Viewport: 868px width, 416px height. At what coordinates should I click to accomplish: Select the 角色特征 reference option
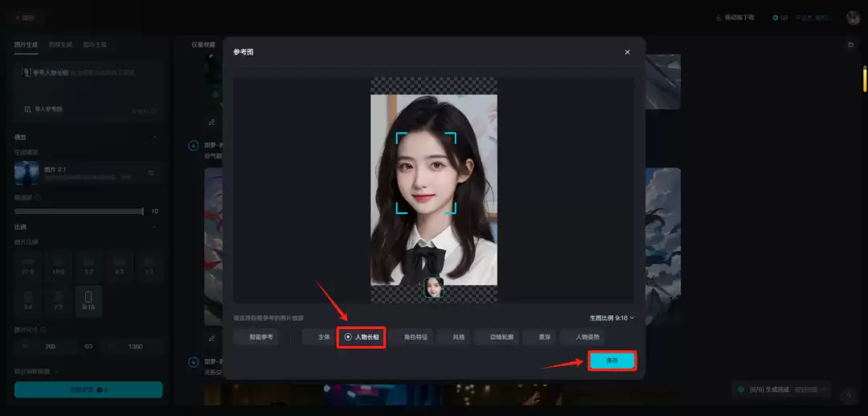413,337
